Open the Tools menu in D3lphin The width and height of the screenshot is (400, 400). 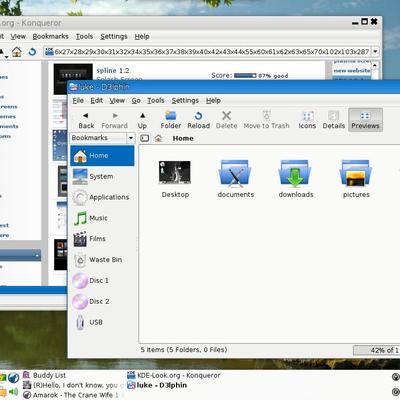pos(156,100)
